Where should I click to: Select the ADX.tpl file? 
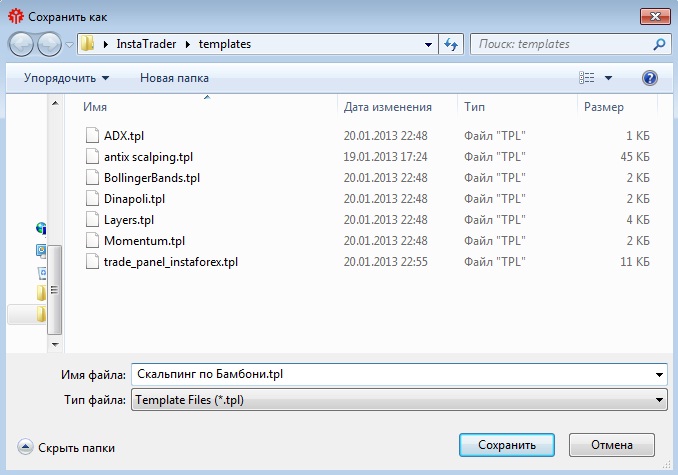(124, 136)
